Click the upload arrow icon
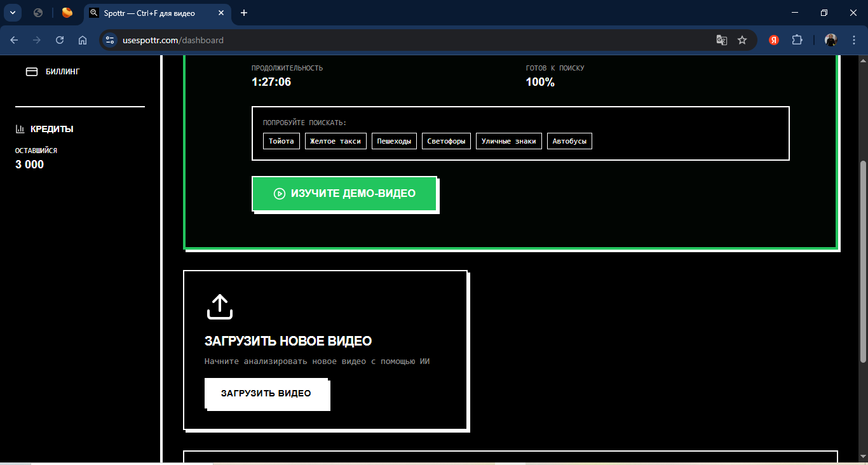Screen dimensions: 868x465 [x=220, y=306]
